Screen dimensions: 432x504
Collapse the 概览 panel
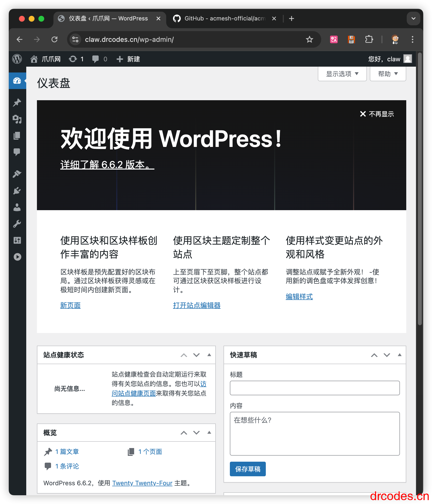pos(209,432)
